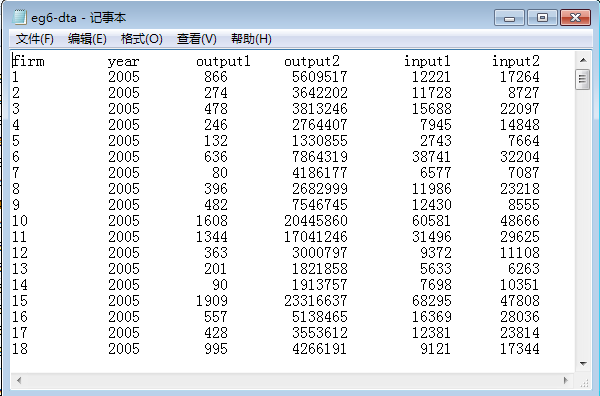Click the value 11728
This screenshot has width=600, height=396.
(431, 93)
